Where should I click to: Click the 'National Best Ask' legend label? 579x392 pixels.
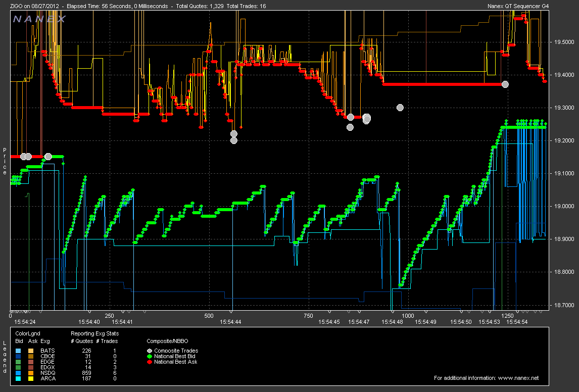(x=176, y=362)
